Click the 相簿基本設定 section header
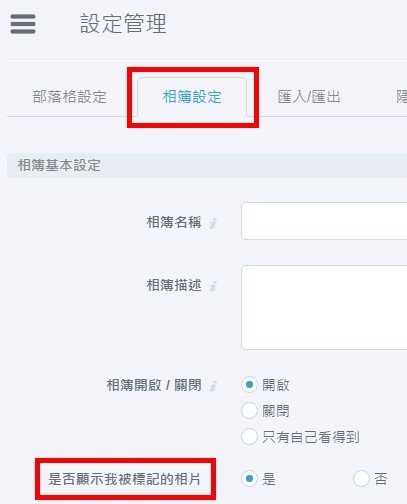The height and width of the screenshot is (504, 407). coord(207,165)
